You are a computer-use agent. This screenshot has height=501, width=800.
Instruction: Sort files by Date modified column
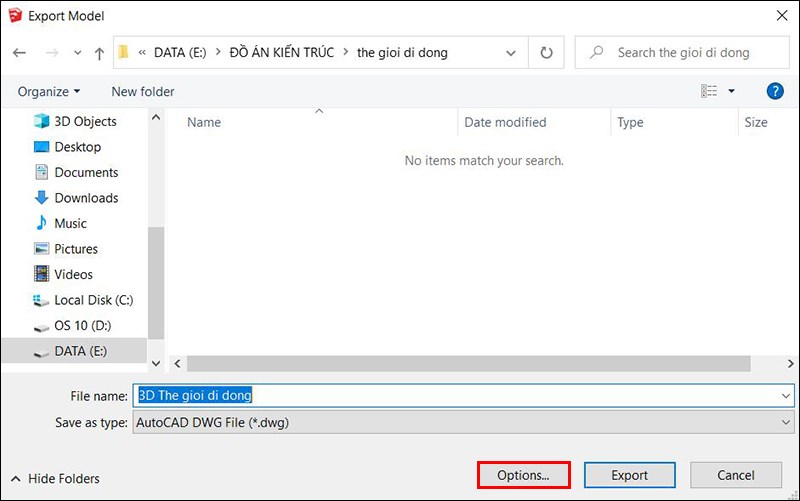(505, 122)
